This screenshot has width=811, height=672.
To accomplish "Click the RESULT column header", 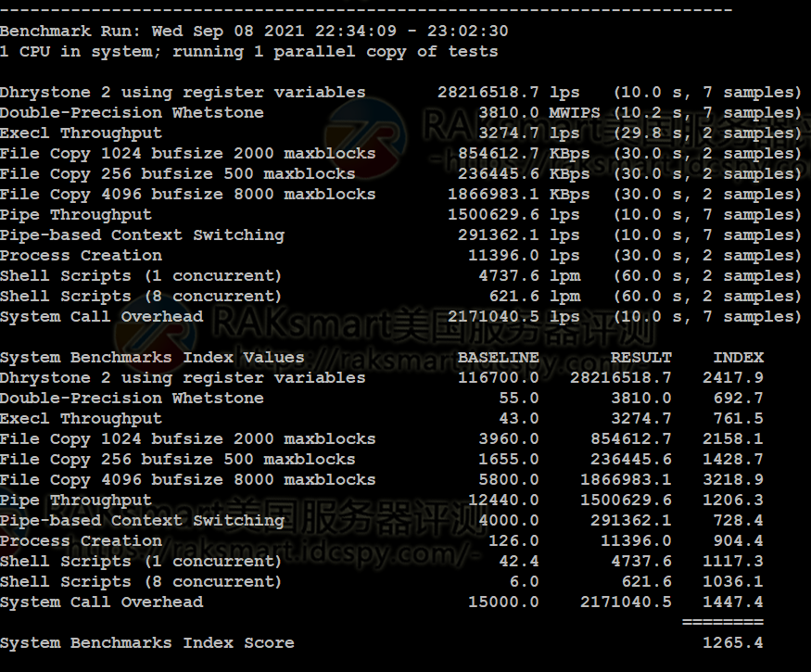I will pyautogui.click(x=640, y=358).
